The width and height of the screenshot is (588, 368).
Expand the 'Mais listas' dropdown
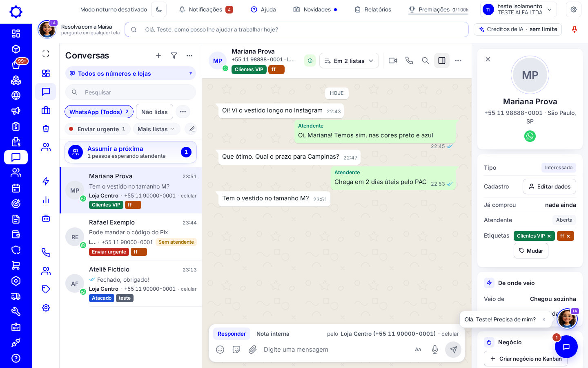(156, 129)
